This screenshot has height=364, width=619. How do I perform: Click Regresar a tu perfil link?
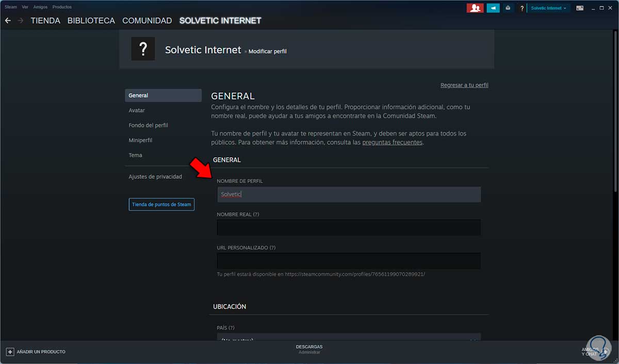pos(464,85)
